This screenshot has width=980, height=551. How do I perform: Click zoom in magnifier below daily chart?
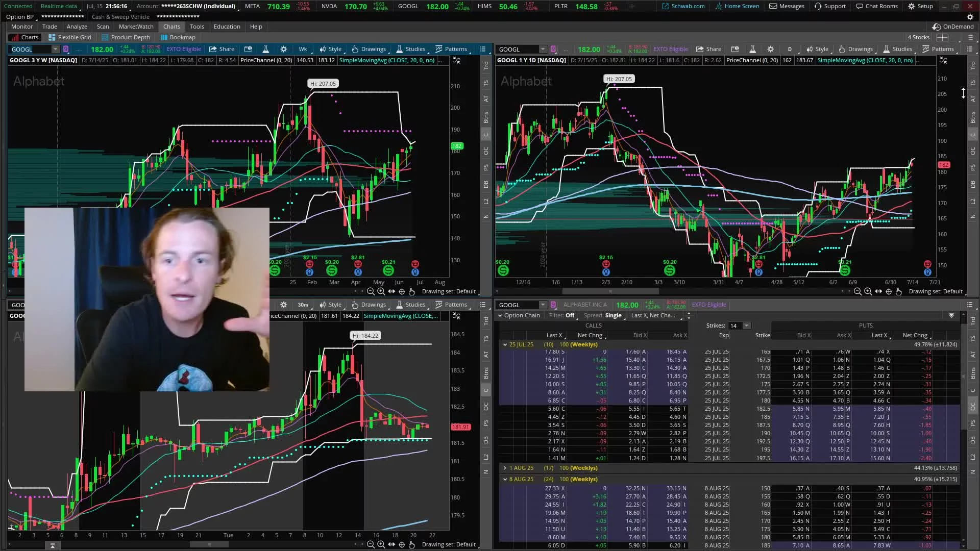tap(868, 291)
